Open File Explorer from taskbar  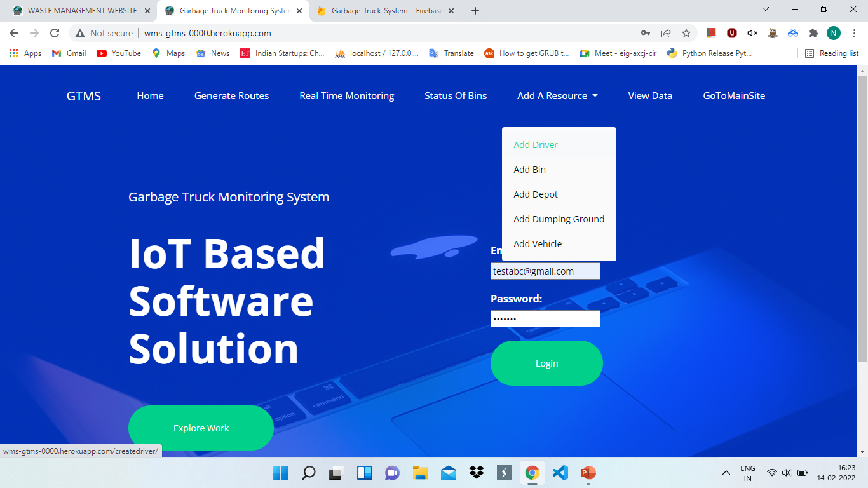420,473
